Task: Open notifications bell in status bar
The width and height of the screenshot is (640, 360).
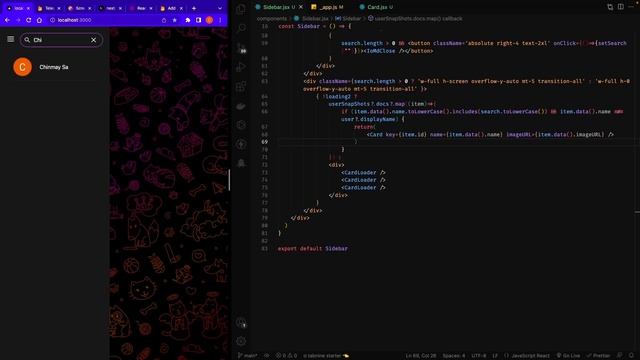Action: tap(631, 356)
